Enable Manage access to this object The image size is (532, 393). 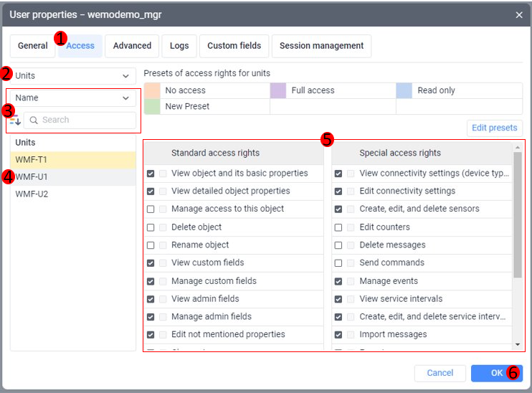pyautogui.click(x=151, y=209)
